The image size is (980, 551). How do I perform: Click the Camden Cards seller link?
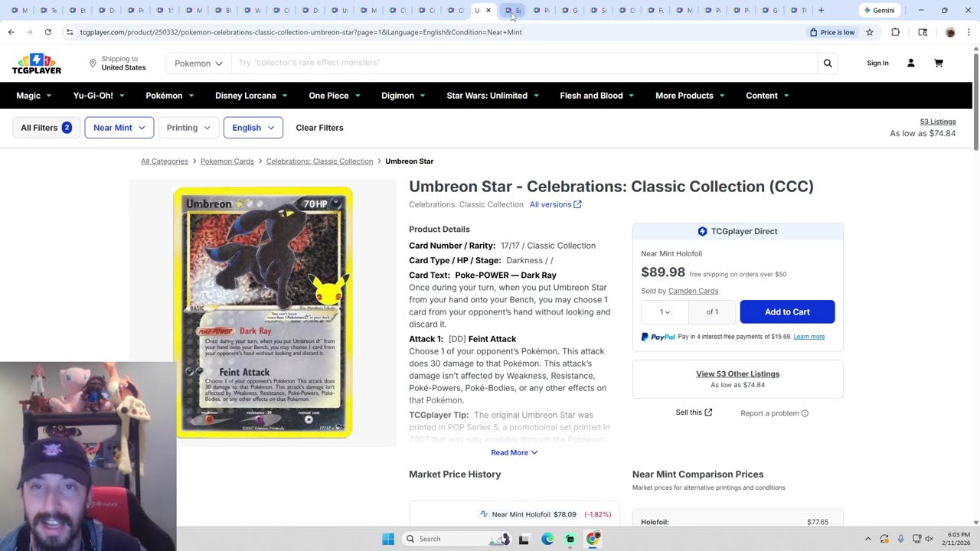(x=693, y=291)
